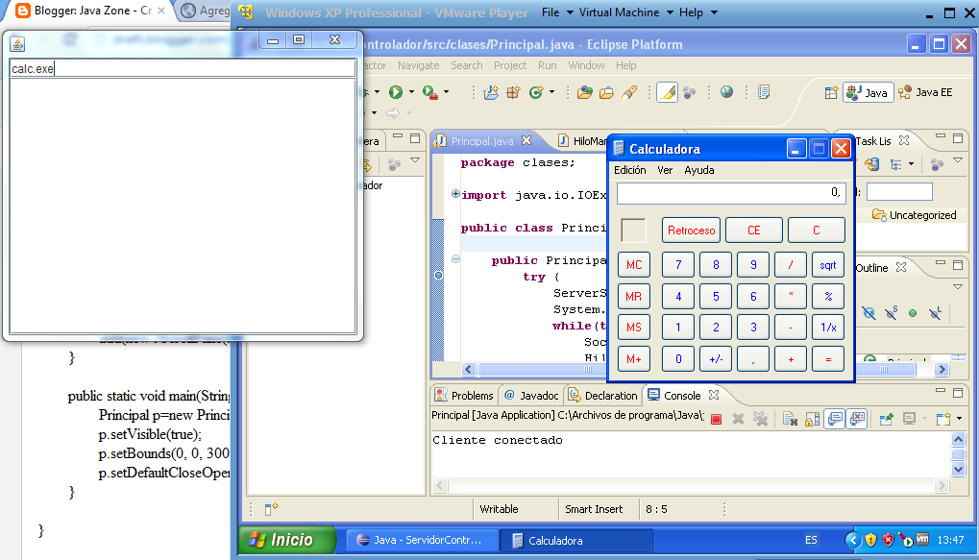Open the Run button dropdown arrow

[411, 92]
